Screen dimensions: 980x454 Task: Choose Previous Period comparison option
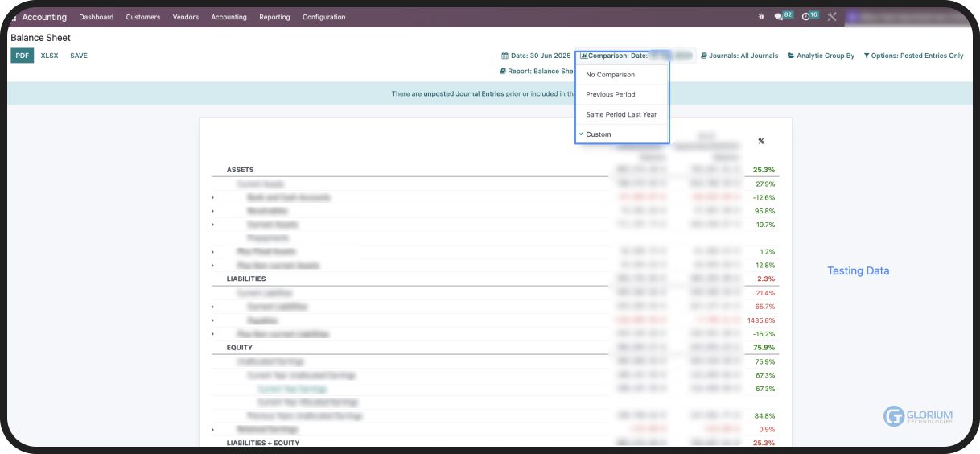[x=610, y=94]
